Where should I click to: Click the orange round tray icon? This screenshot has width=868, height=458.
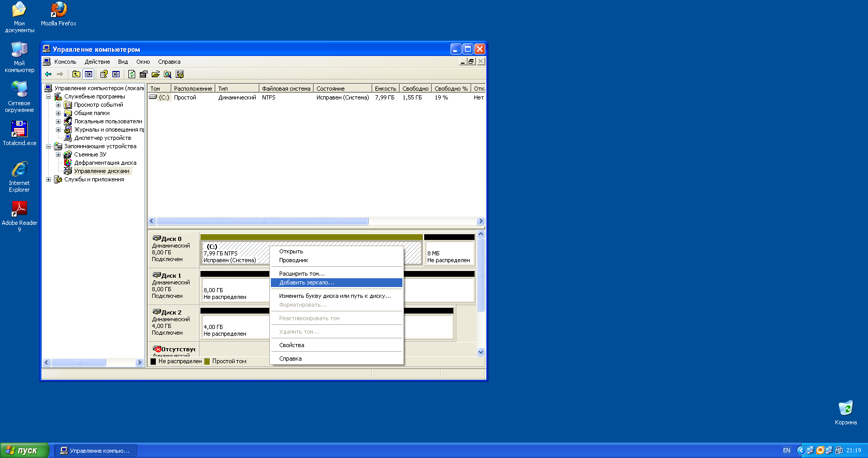tap(820, 450)
